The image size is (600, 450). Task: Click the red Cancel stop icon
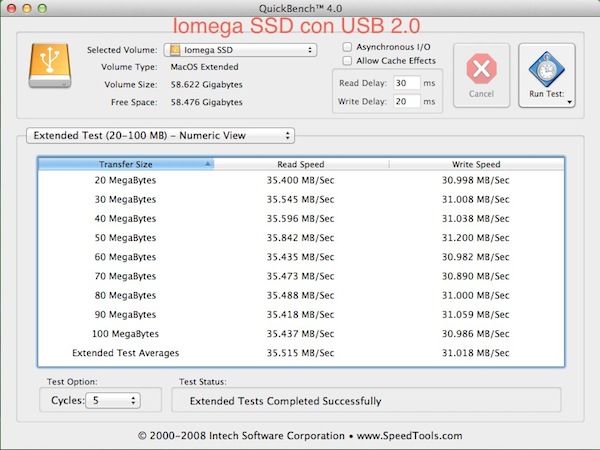point(481,69)
